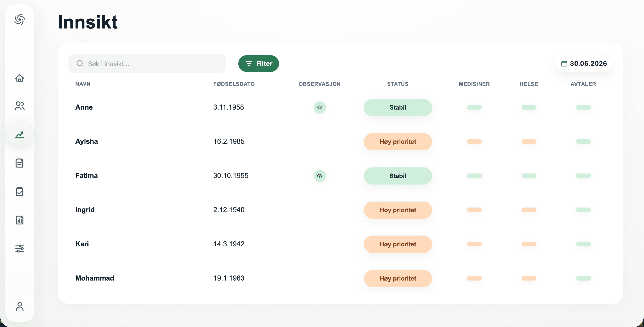644x327 pixels.
Task: Click the AVTALER column header
Action: click(x=583, y=84)
